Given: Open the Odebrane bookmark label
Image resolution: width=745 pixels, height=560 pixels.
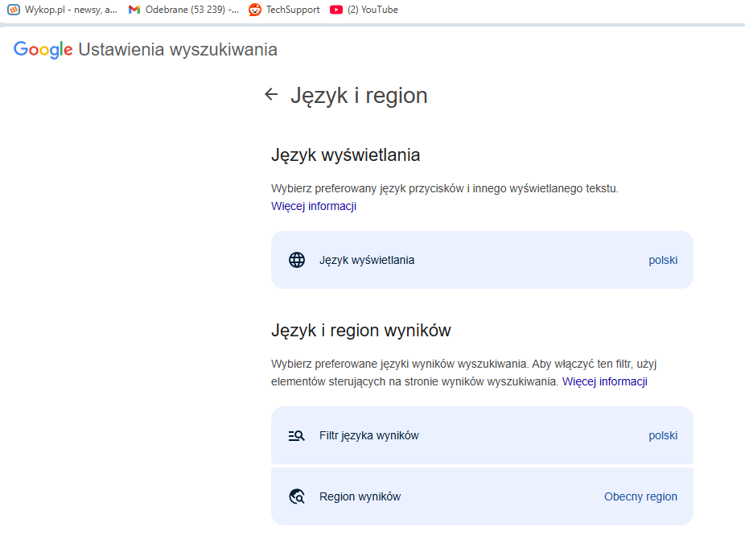Looking at the screenshot, I should coord(191,10).
